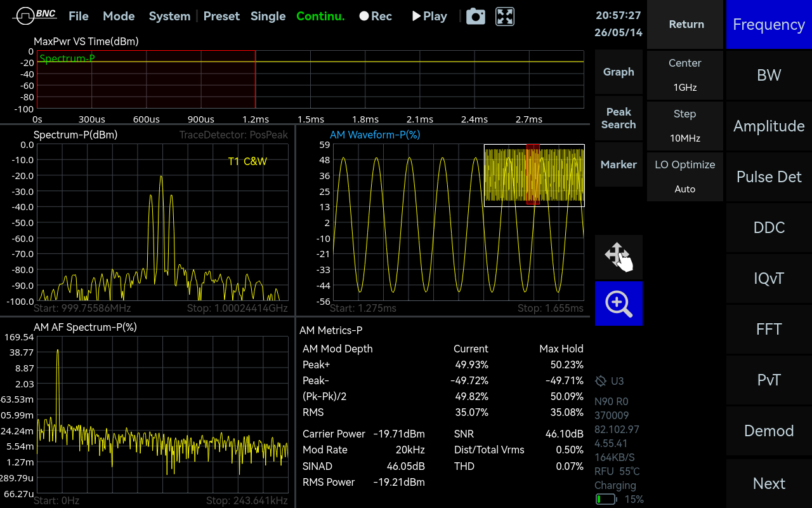Click the clock time 20:57:27
The height and width of the screenshot is (508, 812).
[x=619, y=15]
